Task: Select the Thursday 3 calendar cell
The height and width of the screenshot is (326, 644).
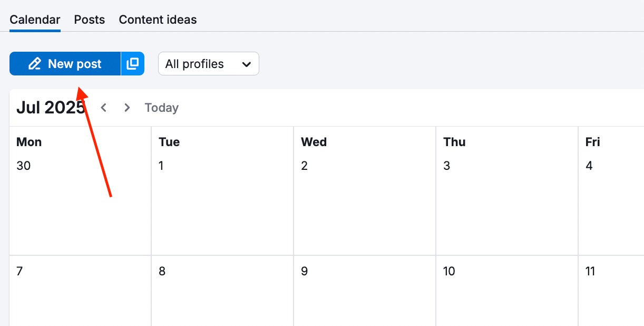Action: click(507, 206)
